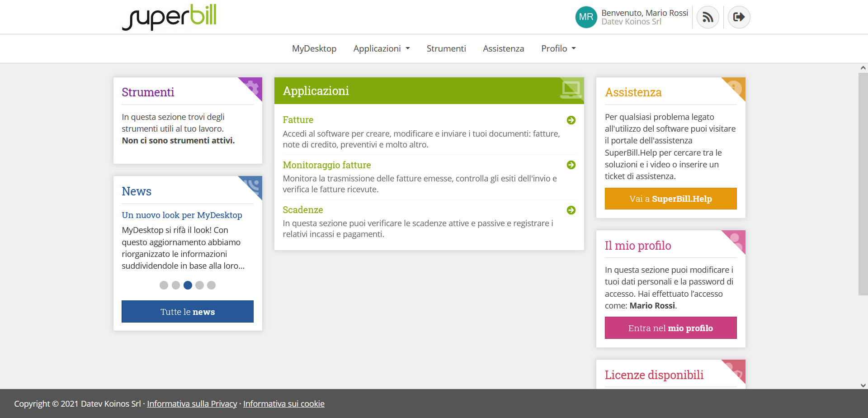
Task: Click the Applicazioni panel header title
Action: coord(316,91)
